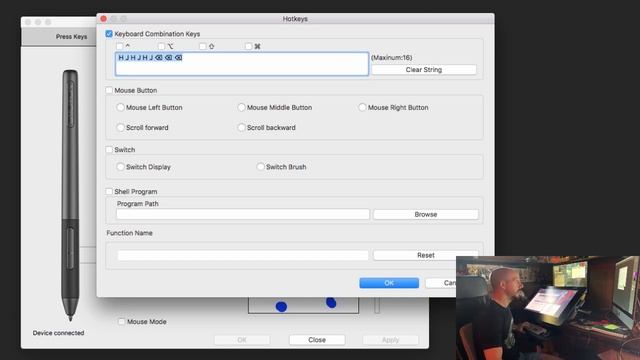640x360 pixels.
Task: Enable the Shell Program checkbox
Action: tap(109, 191)
